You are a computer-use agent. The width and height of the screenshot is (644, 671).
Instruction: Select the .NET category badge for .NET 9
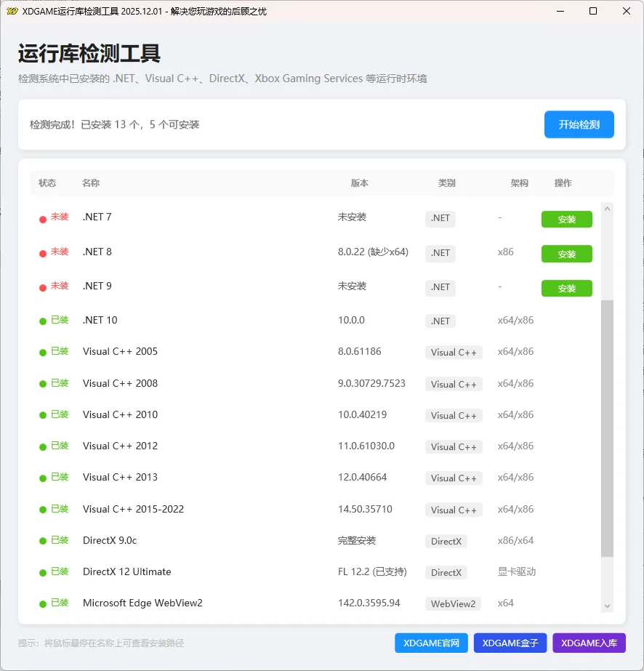(440, 287)
